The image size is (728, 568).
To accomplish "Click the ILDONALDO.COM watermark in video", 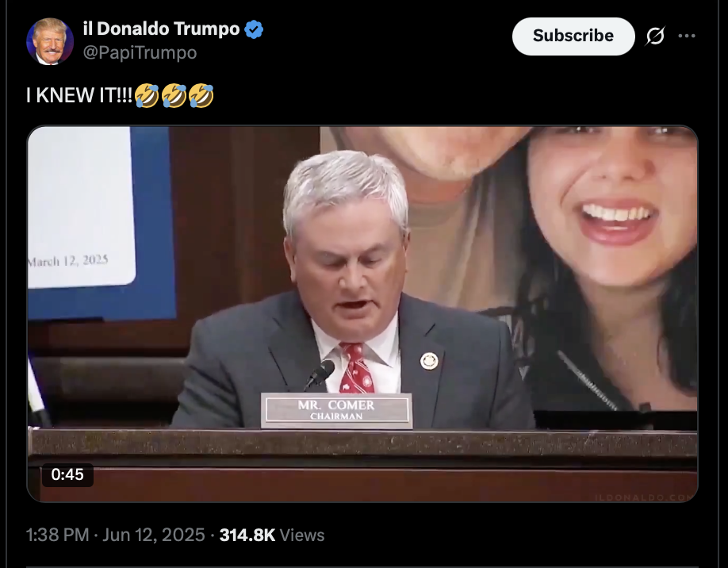I will click(x=646, y=497).
